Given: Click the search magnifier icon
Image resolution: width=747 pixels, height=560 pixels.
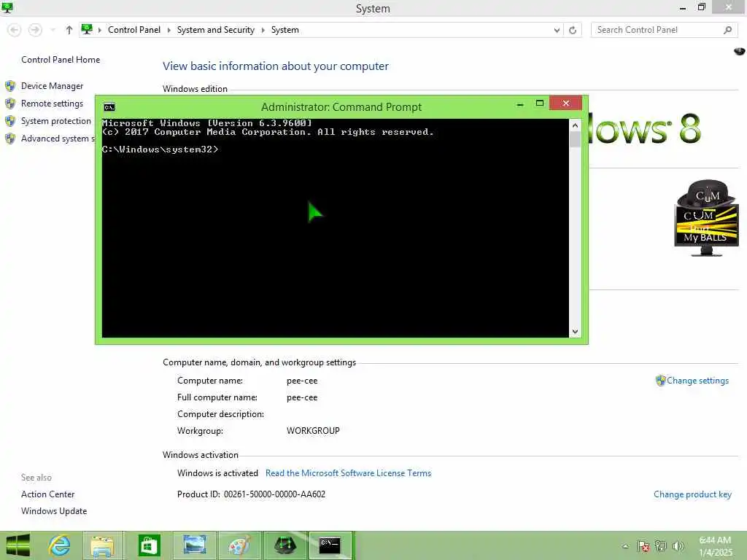Looking at the screenshot, I should pos(727,30).
